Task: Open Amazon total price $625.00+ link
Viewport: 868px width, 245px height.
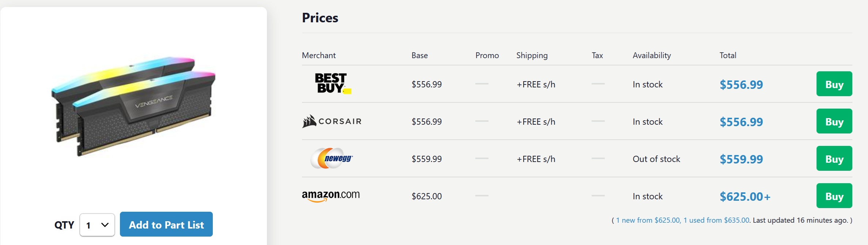Action: 745,196
